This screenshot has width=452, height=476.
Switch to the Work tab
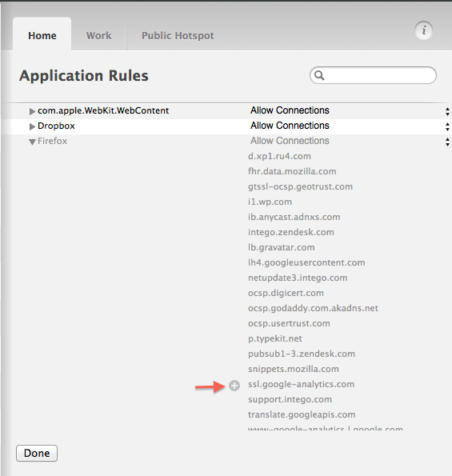click(x=98, y=35)
